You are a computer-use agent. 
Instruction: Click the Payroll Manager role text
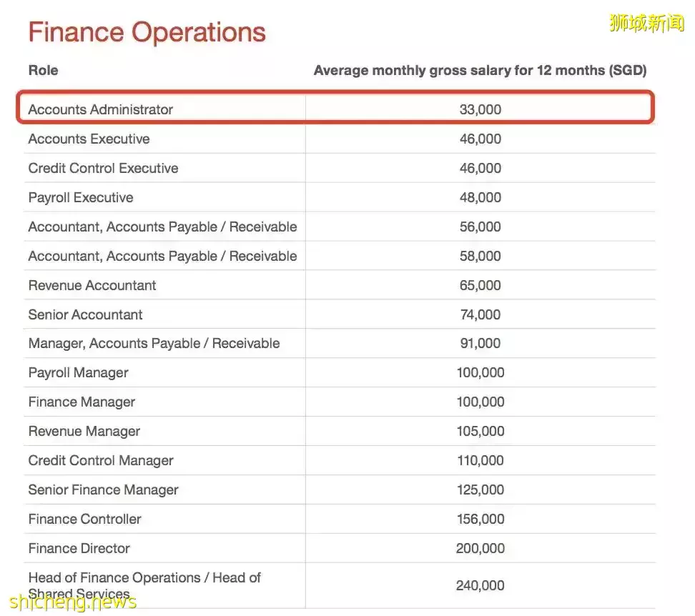click(78, 372)
